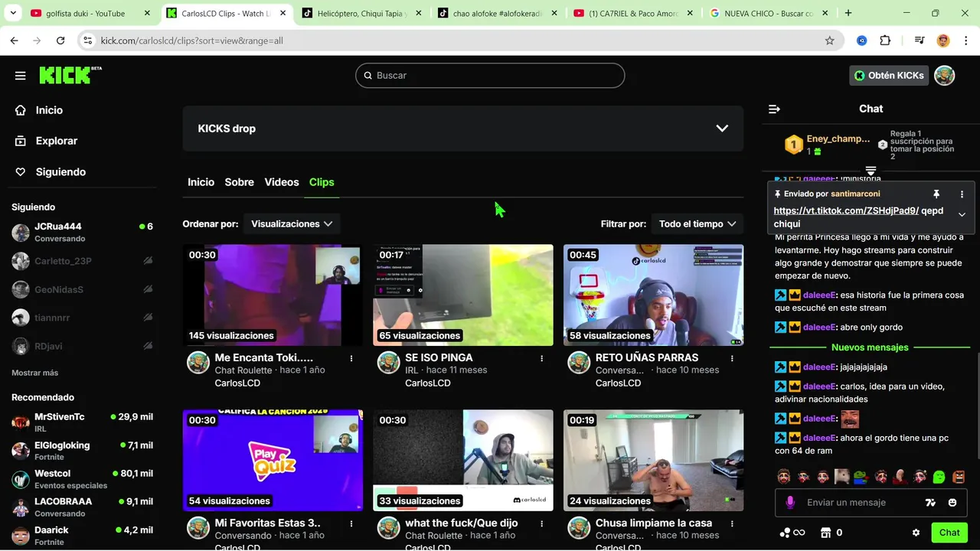Collapse the chat panel with the arrow icon

tap(774, 109)
